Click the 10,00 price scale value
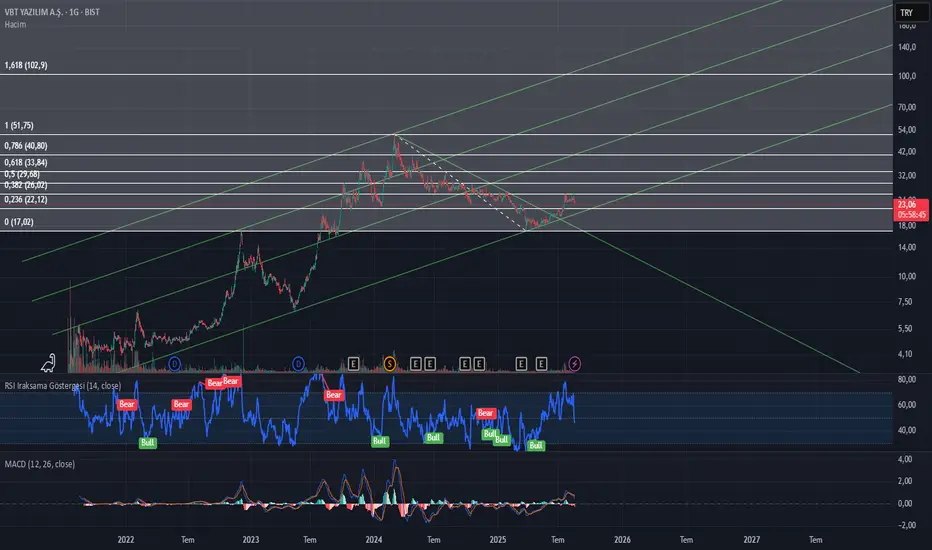932x550 pixels. pos(906,276)
